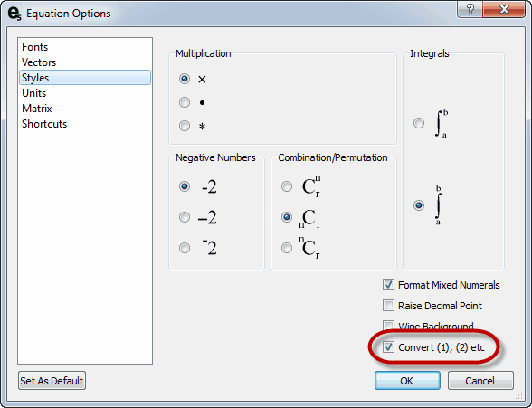Confirm settings with the OK button
The width and height of the screenshot is (532, 408).
[407, 381]
